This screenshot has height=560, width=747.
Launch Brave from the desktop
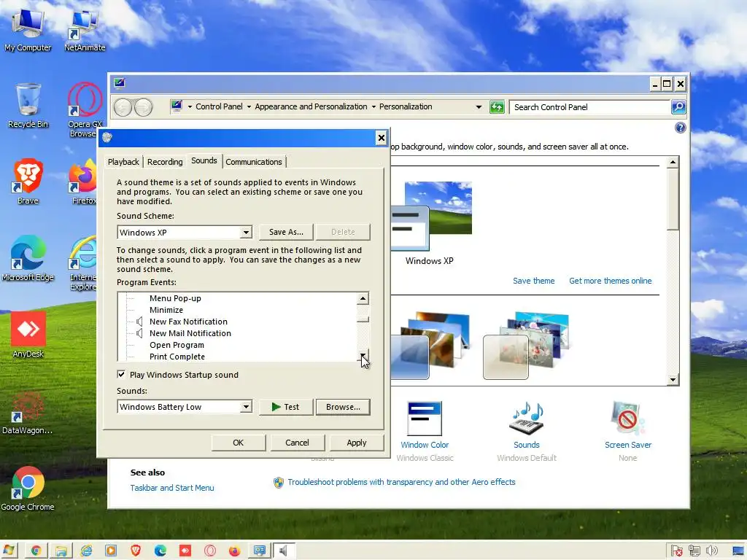[28, 182]
